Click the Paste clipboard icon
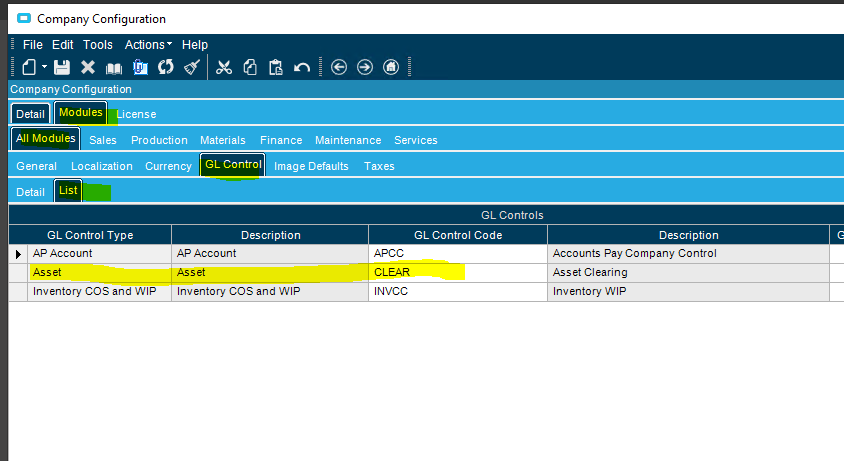Image resolution: width=844 pixels, height=461 pixels. coord(276,67)
